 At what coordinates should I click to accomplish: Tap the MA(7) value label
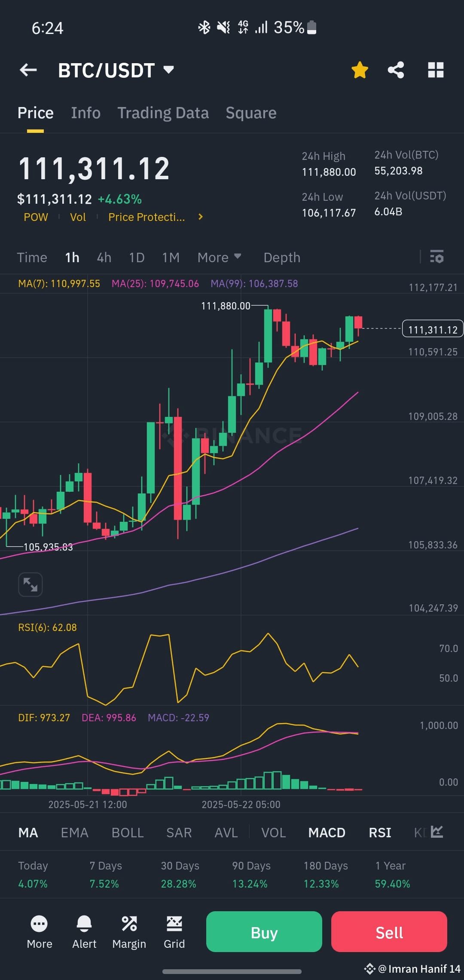pos(59,284)
